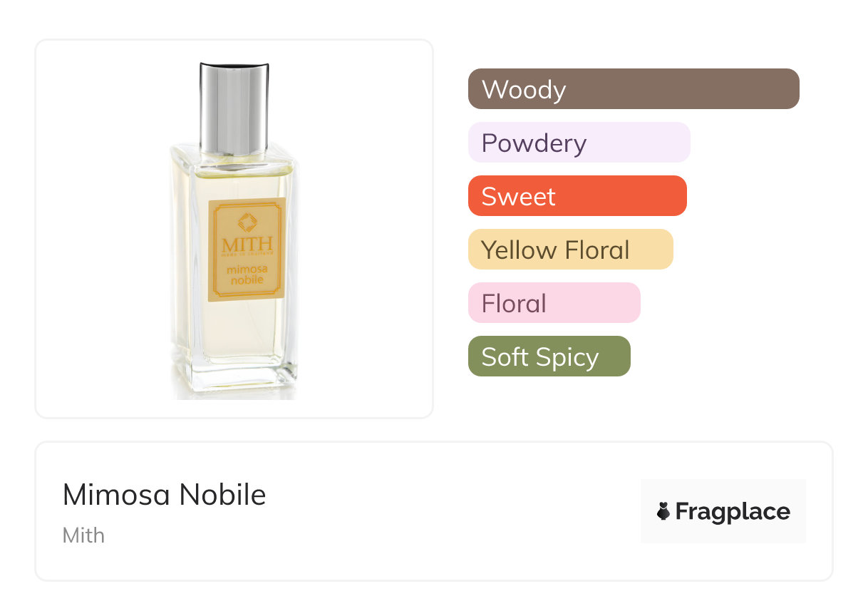Open the Mith brand name under the title
Screen dimensions: 868x616
pos(83,535)
